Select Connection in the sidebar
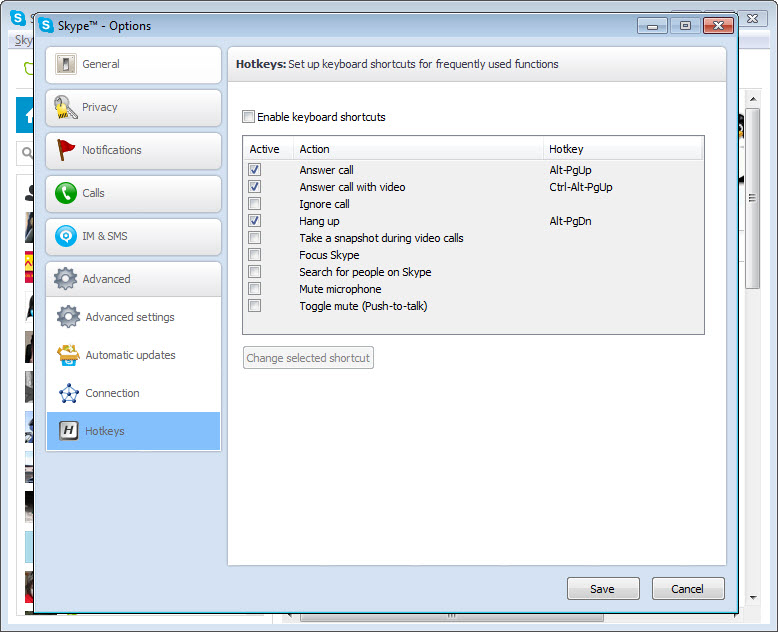This screenshot has height=632, width=778. [133, 393]
